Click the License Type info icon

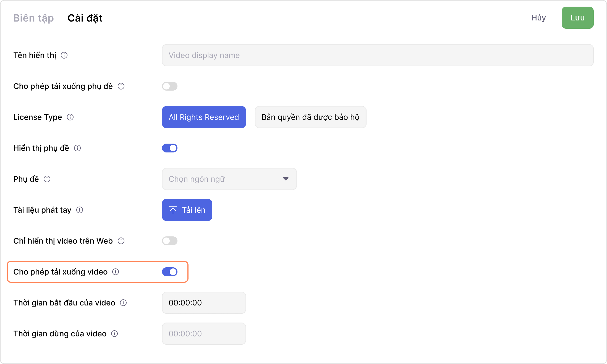(70, 117)
